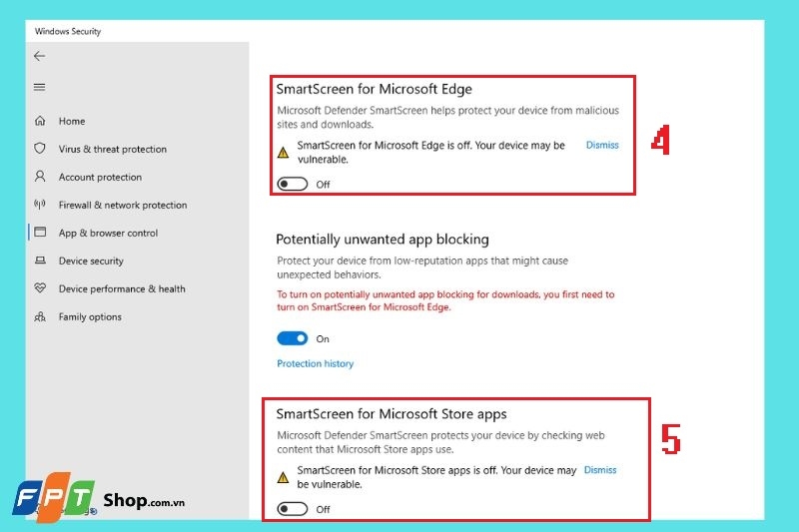Turn on SmartScreen for Microsoft Edge toggle

coord(292,184)
